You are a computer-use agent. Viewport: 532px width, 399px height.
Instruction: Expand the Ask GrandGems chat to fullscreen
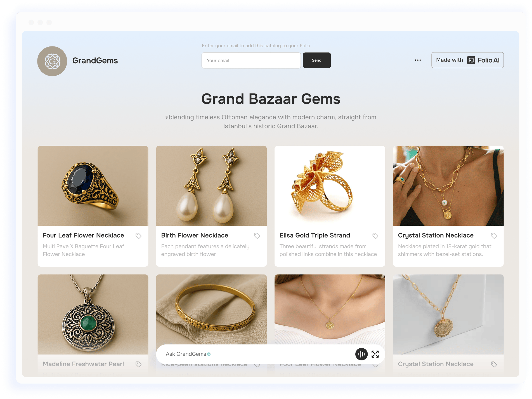point(375,354)
